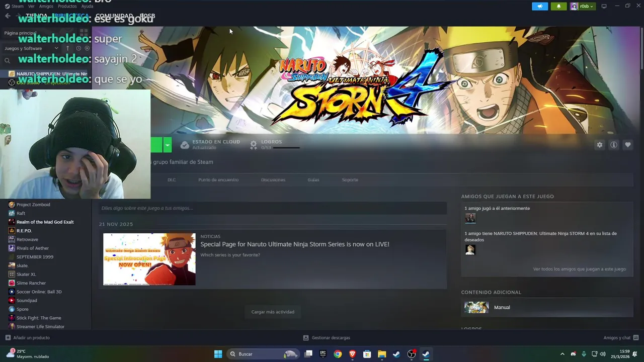The width and height of the screenshot is (644, 362).
Task: Click Añadir un producto
Action: [x=27, y=338]
